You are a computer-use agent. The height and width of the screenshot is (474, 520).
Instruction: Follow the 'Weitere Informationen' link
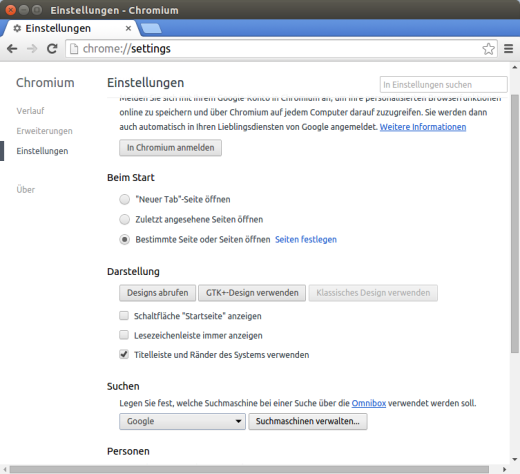(x=423, y=127)
